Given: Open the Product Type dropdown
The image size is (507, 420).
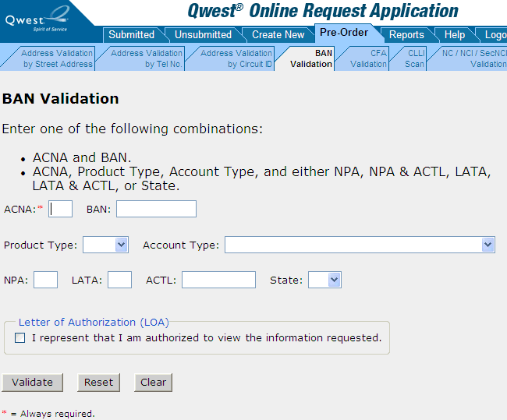Looking at the screenshot, I should [x=105, y=245].
